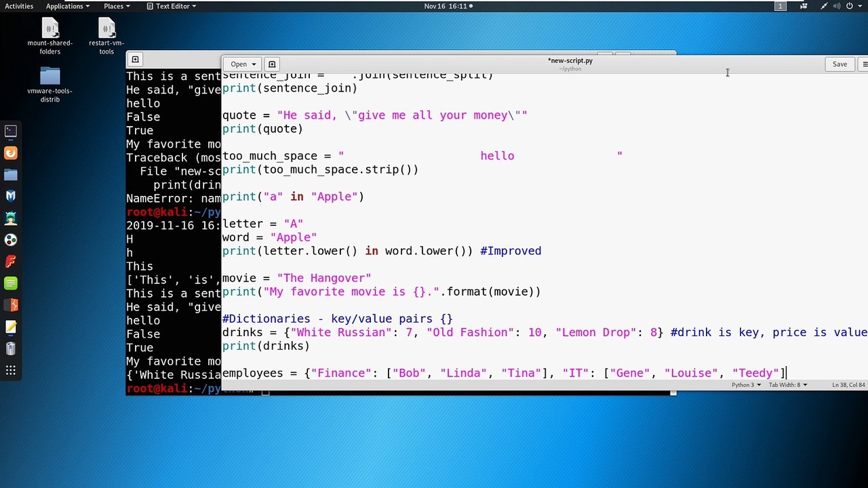Select the vmware-tools-distrib desktop folder
The width and height of the screenshot is (868, 488).
50,85
